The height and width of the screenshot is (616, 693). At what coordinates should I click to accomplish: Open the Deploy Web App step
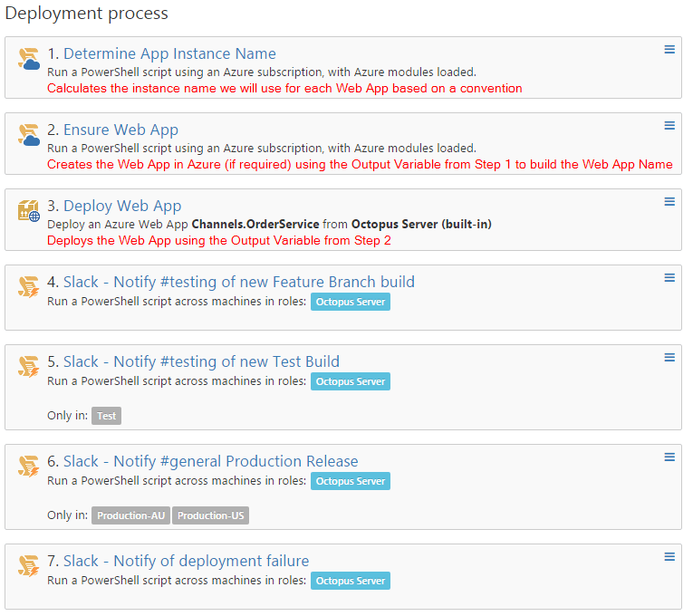[122, 206]
